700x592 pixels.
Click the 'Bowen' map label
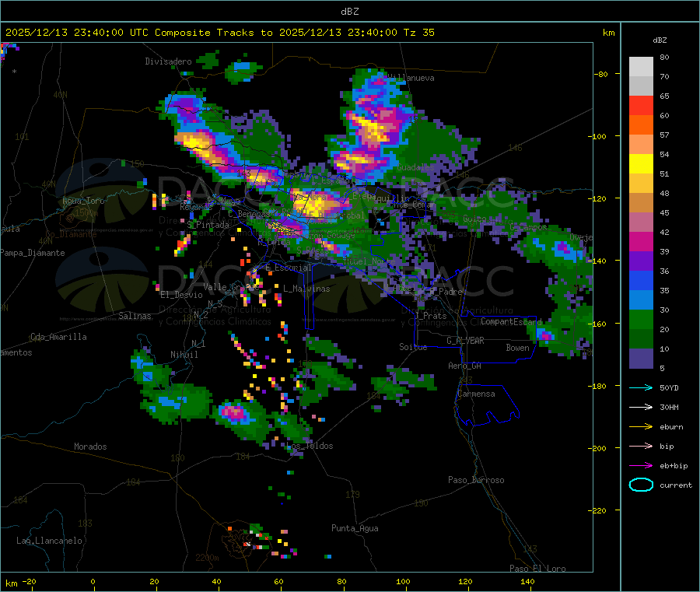tap(517, 349)
